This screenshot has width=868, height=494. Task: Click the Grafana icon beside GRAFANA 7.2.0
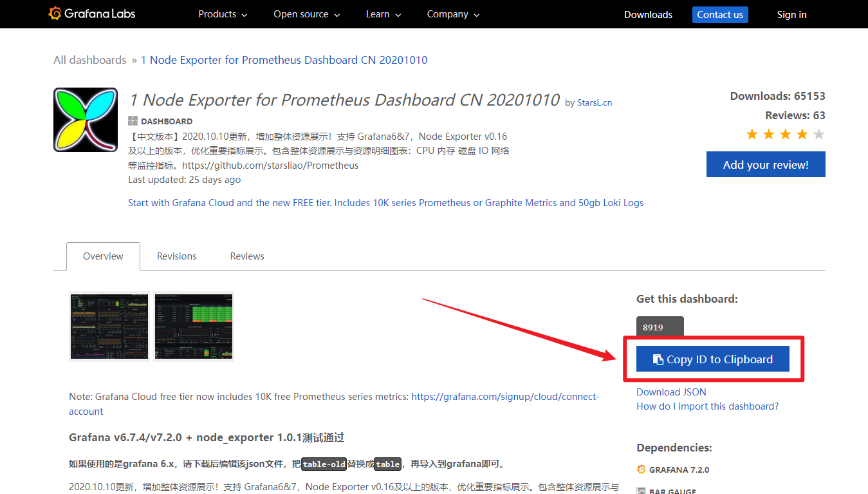click(641, 470)
